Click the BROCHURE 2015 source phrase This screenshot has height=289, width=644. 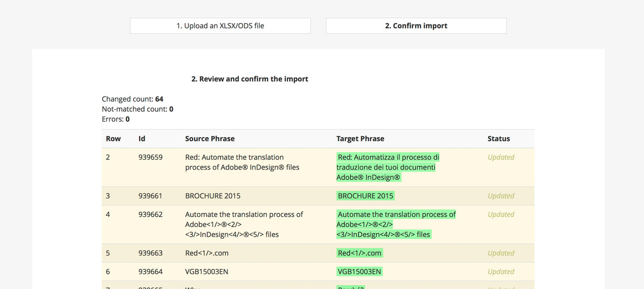(213, 196)
